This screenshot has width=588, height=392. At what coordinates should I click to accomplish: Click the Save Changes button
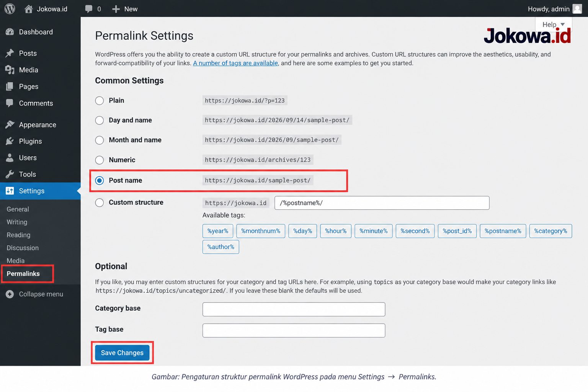(122, 353)
